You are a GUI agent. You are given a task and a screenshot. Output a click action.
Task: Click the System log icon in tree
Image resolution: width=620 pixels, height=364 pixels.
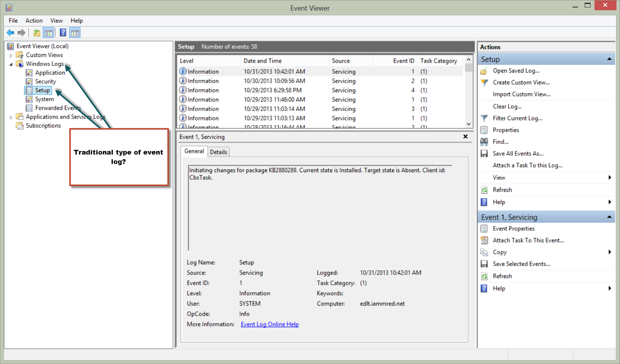(29, 99)
